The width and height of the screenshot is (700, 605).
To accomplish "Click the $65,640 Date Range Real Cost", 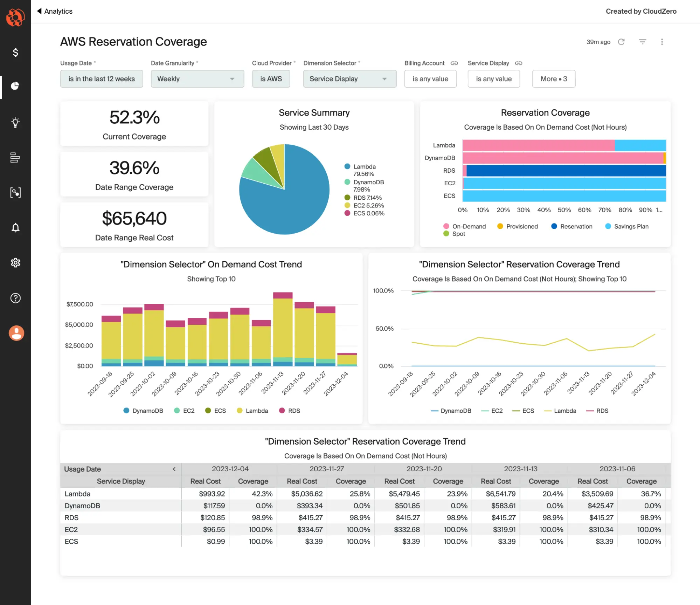I will pos(134,225).
